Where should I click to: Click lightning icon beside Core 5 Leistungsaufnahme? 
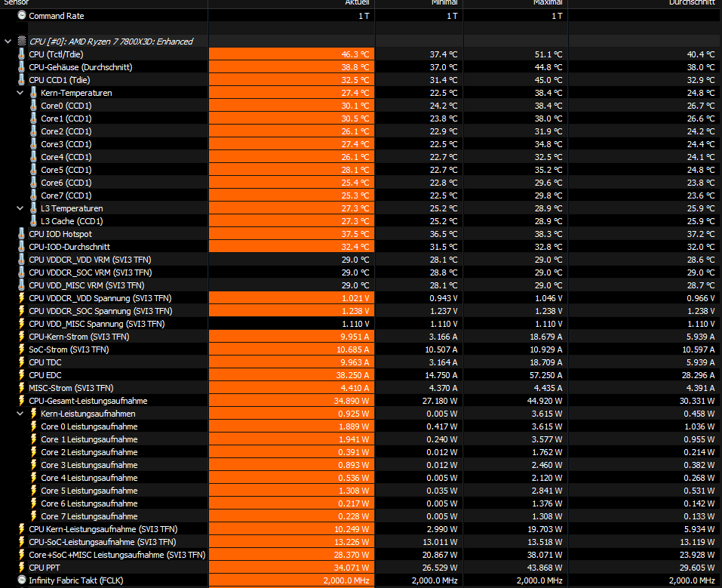[x=34, y=491]
